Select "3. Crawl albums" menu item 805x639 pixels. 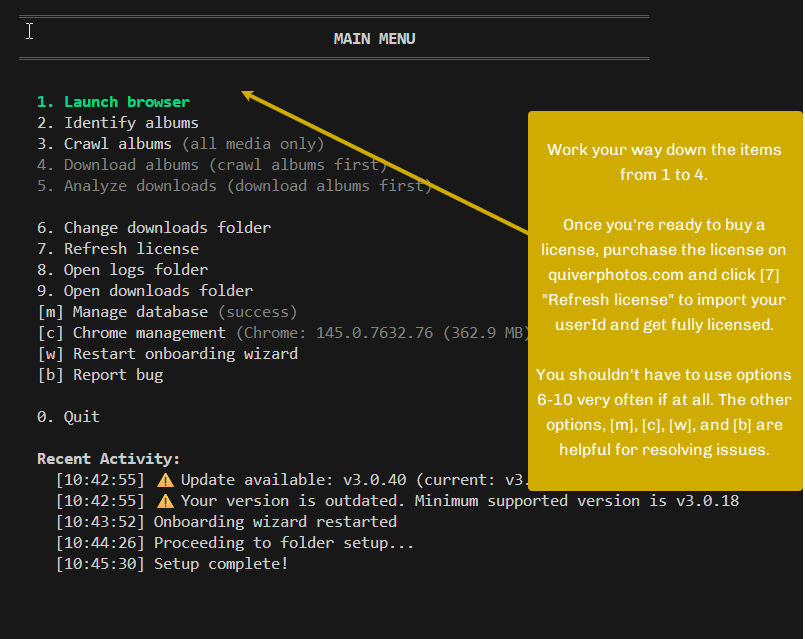(104, 144)
